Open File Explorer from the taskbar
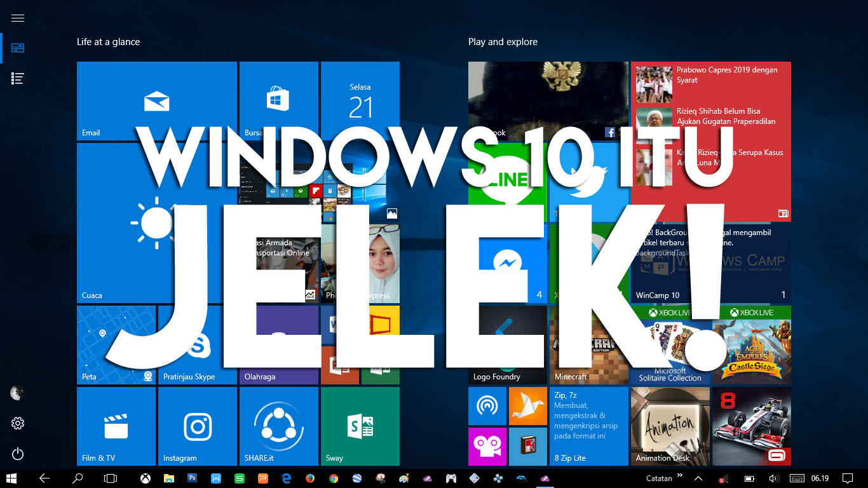Screen dimensions: 868x488 [x=169, y=478]
